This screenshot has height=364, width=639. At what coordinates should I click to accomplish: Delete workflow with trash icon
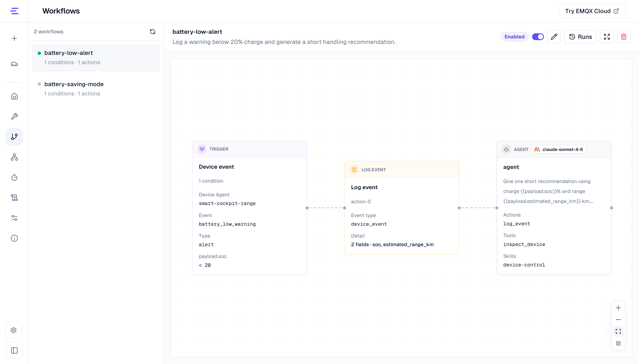pyautogui.click(x=624, y=37)
